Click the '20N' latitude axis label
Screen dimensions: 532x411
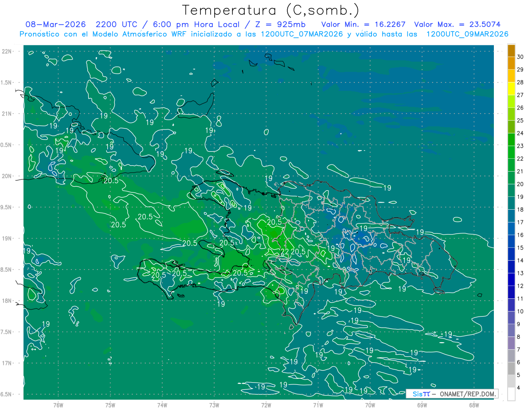[7, 176]
